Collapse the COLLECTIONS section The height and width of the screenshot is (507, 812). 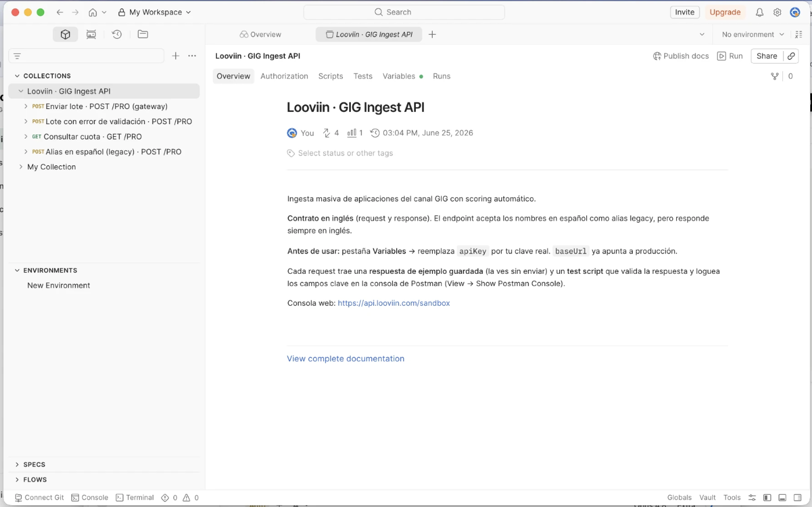tap(17, 76)
